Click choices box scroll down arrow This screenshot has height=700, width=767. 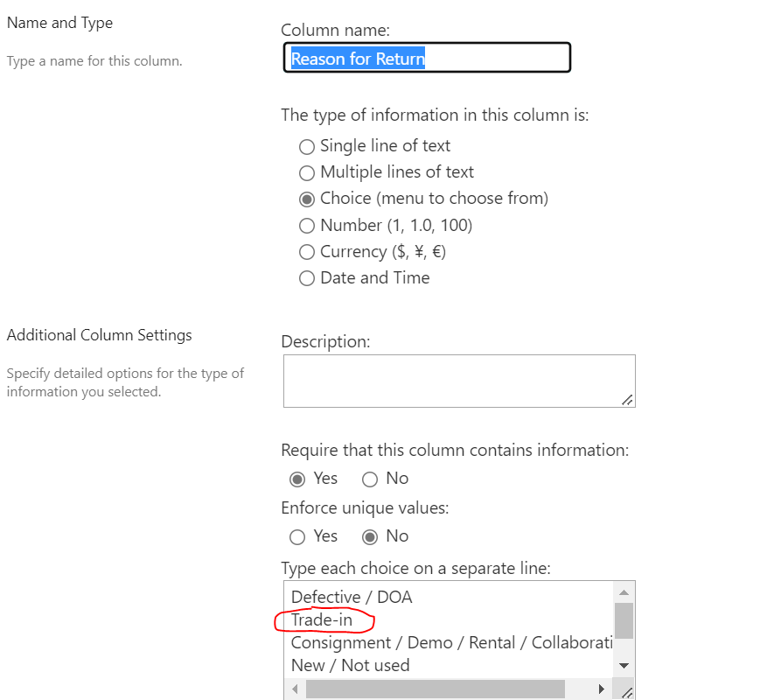[624, 666]
